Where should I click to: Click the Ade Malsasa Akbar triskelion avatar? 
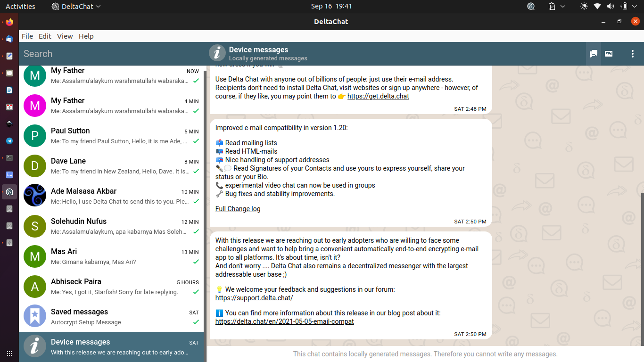tap(35, 195)
